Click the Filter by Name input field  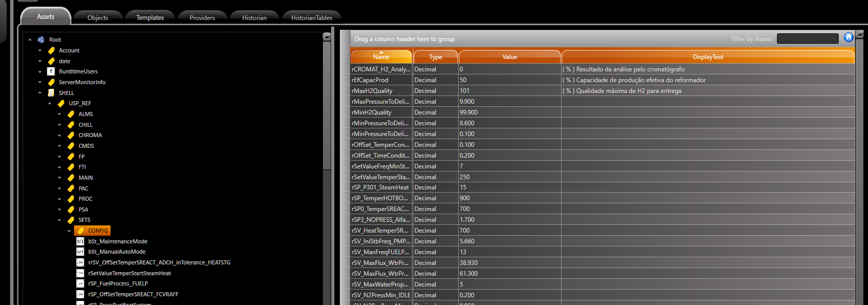point(807,39)
